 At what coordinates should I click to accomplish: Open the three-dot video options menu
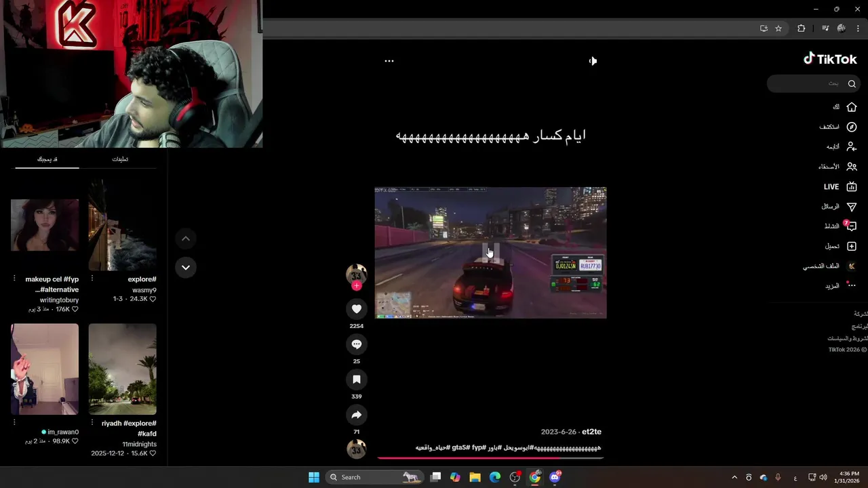[x=389, y=61]
